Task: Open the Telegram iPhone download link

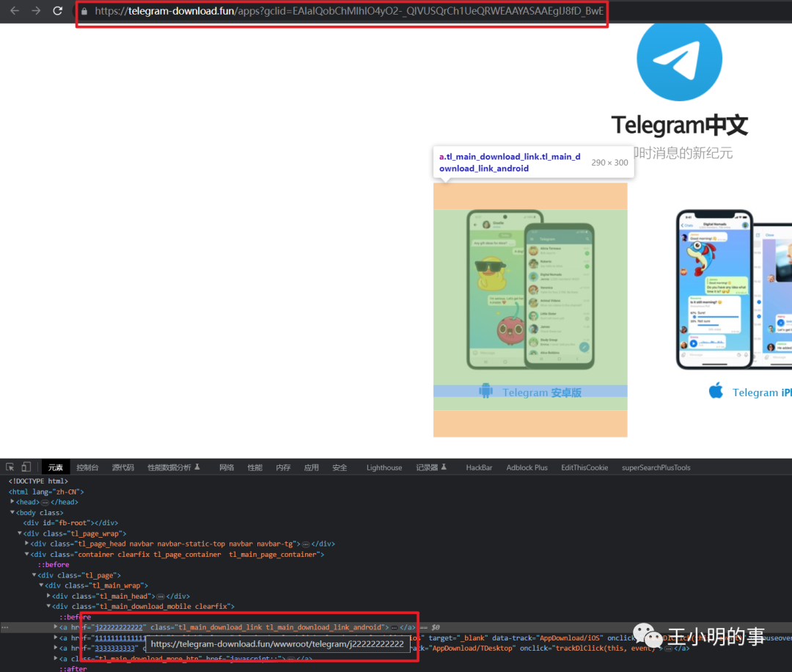Action: click(x=762, y=392)
